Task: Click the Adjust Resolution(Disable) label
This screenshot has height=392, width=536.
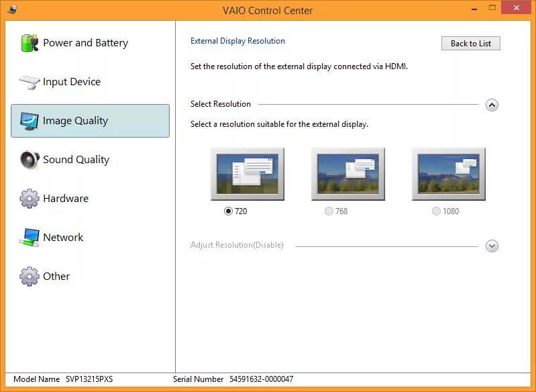Action: [x=237, y=245]
